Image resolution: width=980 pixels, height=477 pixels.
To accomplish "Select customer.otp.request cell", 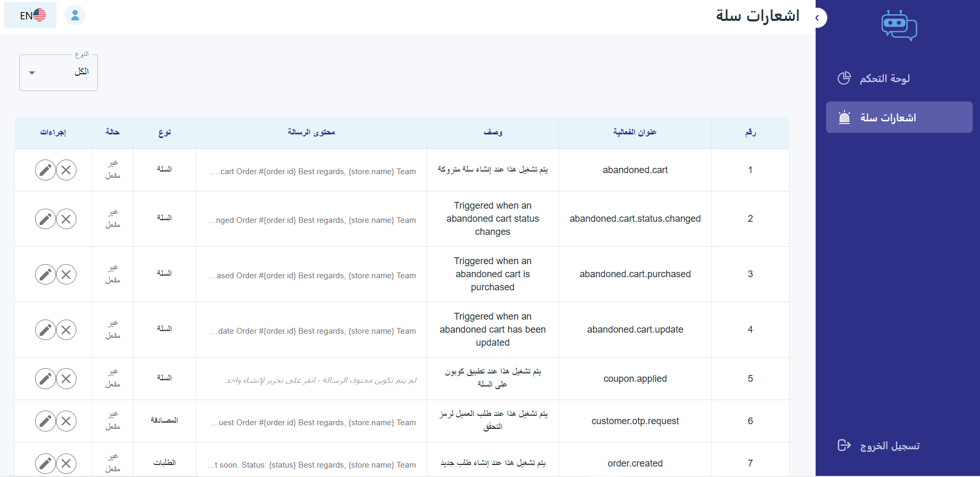I will coord(635,421).
